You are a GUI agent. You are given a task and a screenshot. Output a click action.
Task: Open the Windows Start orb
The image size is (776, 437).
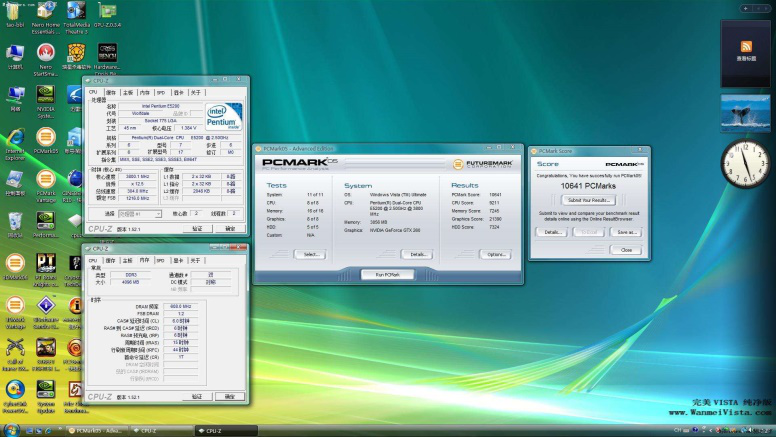coord(11,430)
